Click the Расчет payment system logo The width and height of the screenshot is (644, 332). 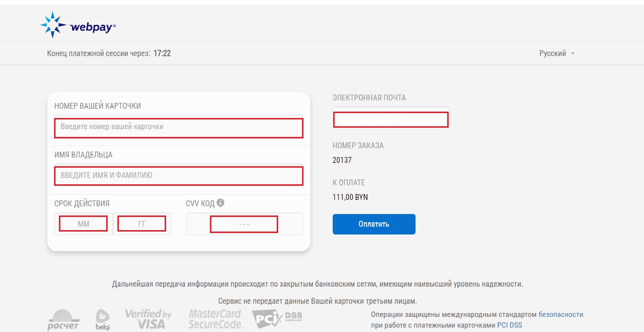coord(64,319)
